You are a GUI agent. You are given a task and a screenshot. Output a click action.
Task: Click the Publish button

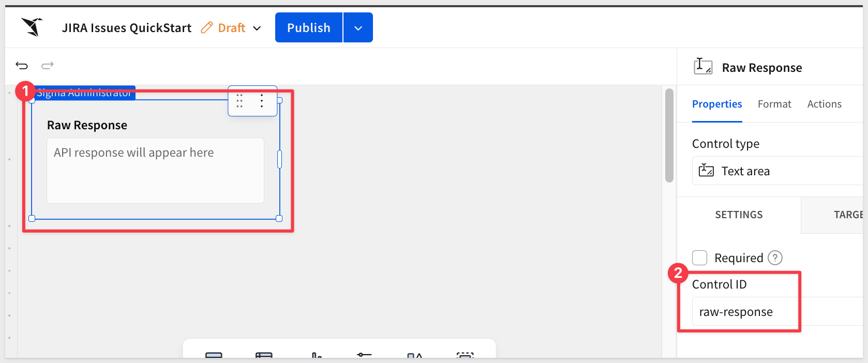tap(309, 28)
